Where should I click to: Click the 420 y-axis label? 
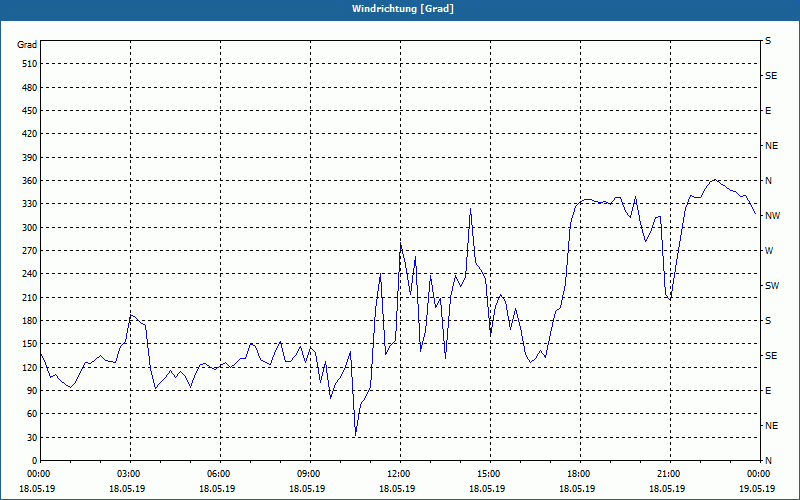click(30, 134)
